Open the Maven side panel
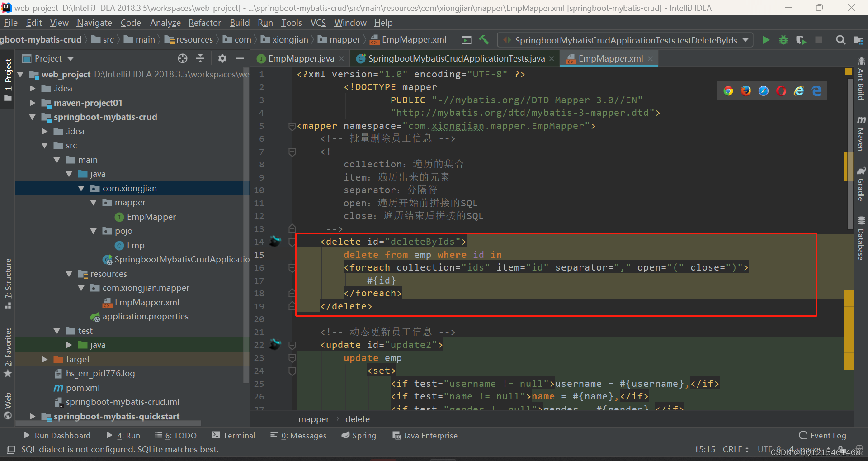The image size is (868, 461). [861, 133]
